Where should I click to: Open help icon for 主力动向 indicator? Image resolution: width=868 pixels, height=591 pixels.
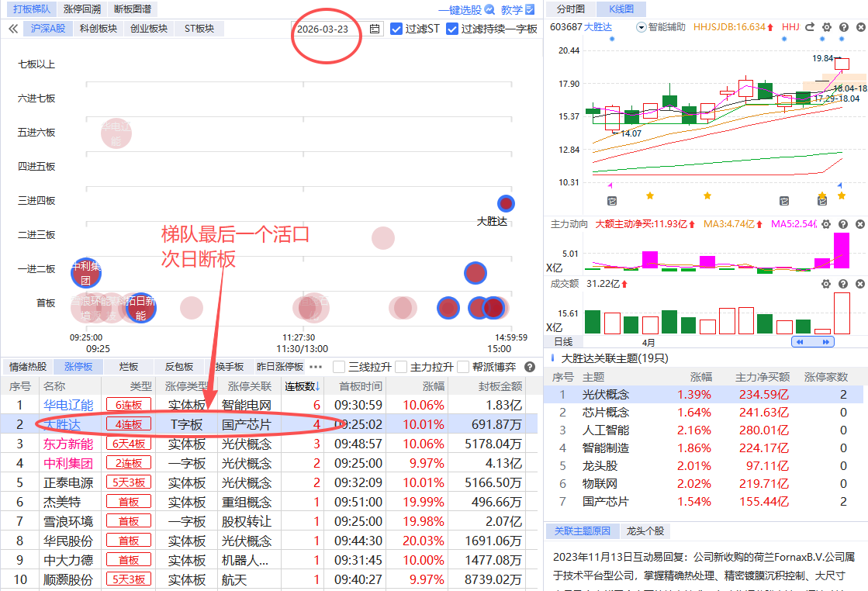click(843, 224)
